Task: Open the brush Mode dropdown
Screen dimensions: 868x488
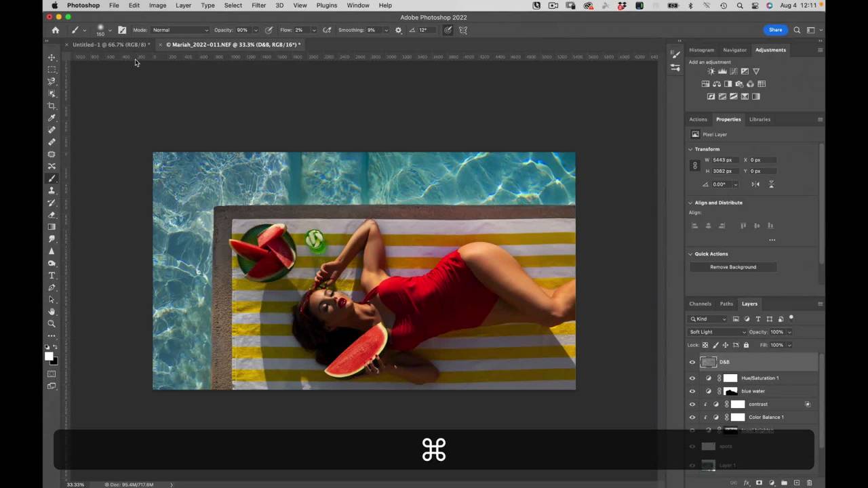Action: (180, 30)
